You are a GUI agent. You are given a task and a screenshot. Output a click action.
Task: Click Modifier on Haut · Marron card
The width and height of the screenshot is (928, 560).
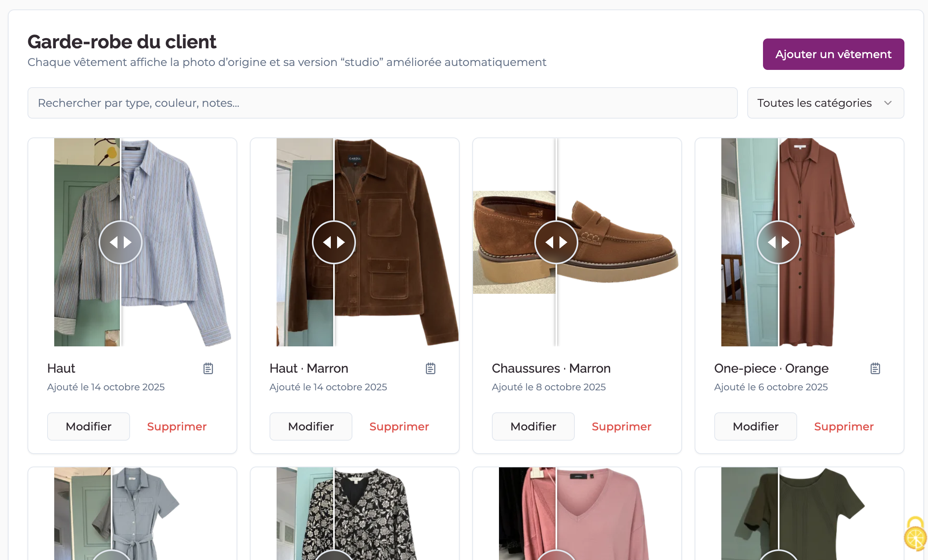pos(311,426)
